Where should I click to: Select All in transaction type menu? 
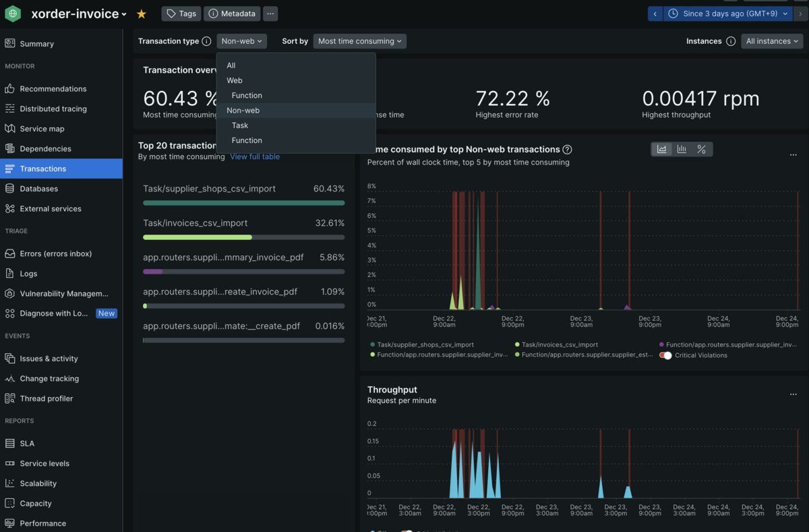296,65
